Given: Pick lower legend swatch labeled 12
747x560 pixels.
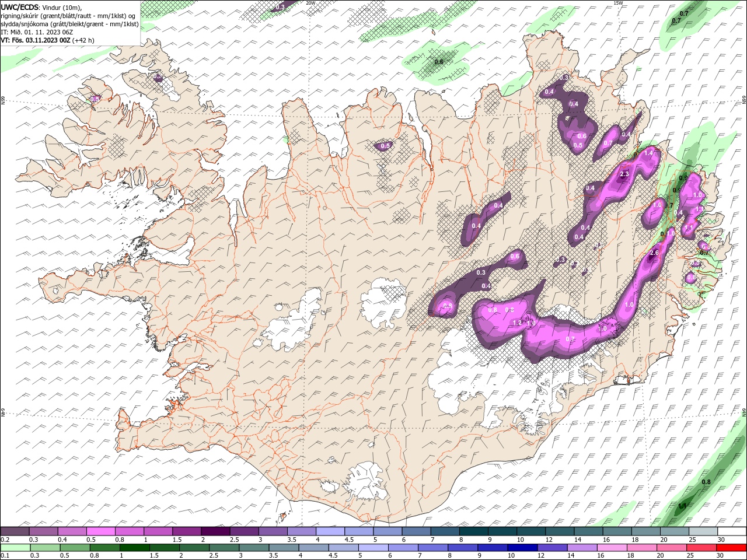Looking at the screenshot, I should (551, 548).
